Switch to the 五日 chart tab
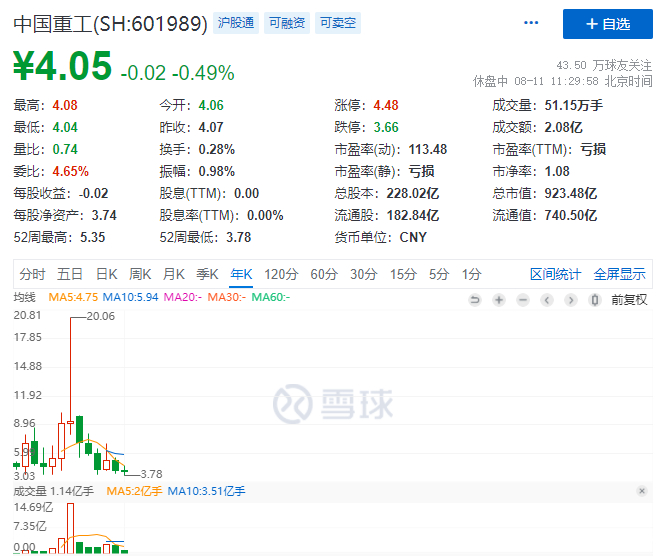The height and width of the screenshot is (556, 670). [70, 274]
